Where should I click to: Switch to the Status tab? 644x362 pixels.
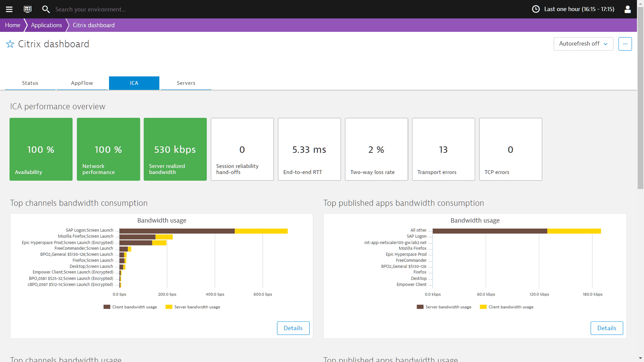tap(30, 83)
